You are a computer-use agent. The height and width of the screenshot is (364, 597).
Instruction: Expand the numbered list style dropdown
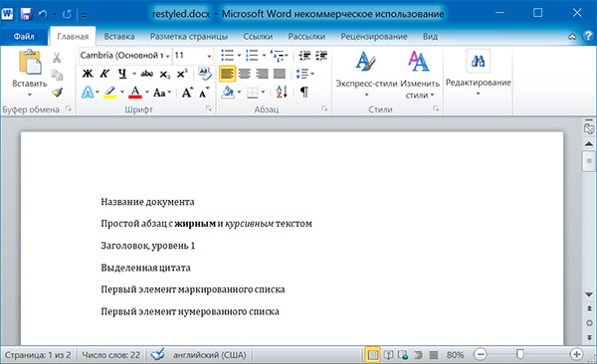click(264, 56)
